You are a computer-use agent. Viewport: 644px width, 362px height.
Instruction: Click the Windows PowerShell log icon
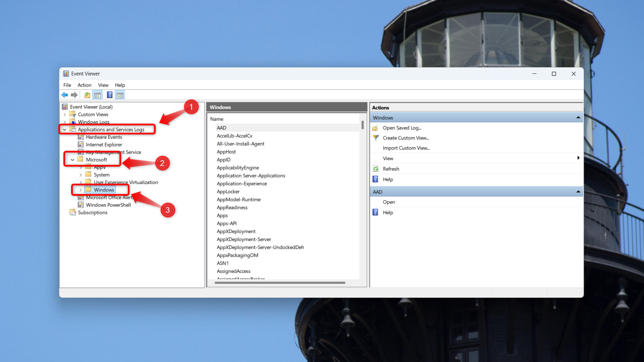[80, 205]
